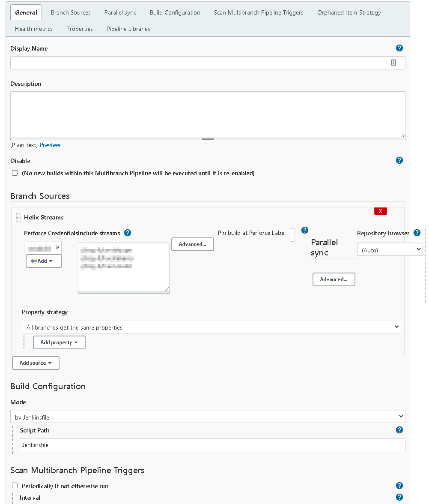Jump to Properties tab
This screenshot has height=504, width=429.
coord(79,29)
